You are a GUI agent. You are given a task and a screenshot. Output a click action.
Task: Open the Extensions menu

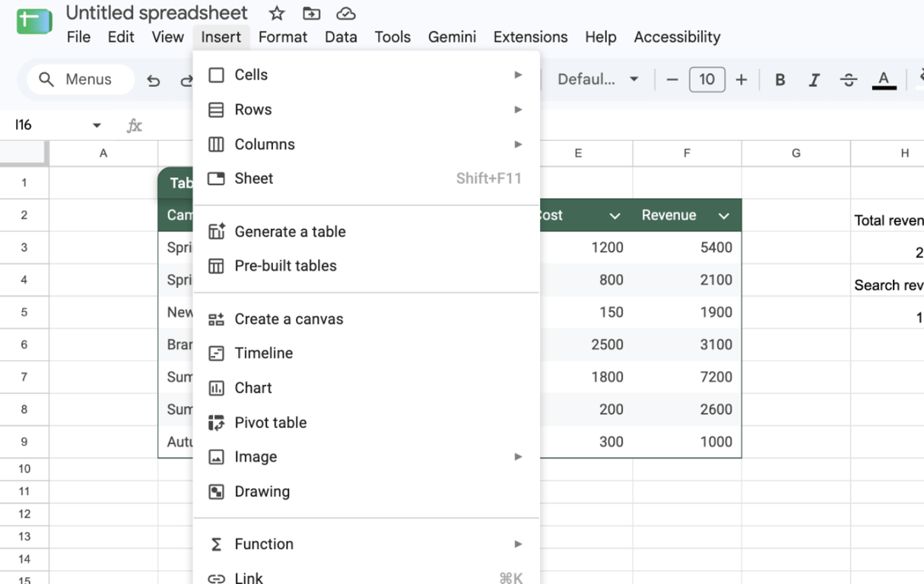530,36
